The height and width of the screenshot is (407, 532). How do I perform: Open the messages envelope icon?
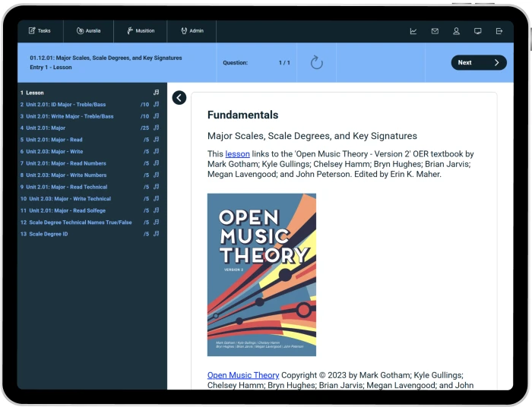tap(435, 31)
